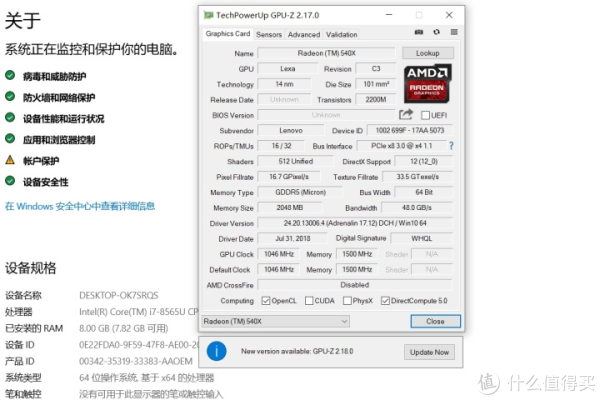Click the Lookup button
Viewport: 600px width, 400px height.
428,53
